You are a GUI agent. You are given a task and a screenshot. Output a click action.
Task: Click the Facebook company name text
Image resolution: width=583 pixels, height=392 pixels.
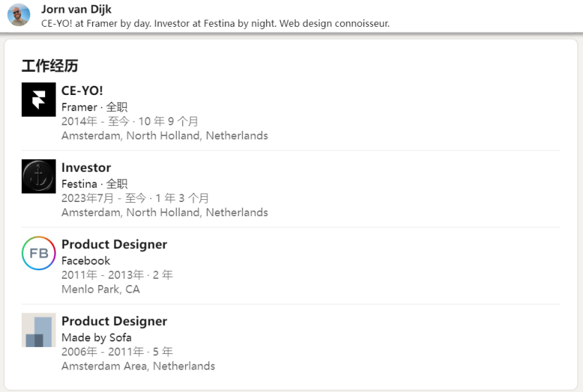[86, 261]
